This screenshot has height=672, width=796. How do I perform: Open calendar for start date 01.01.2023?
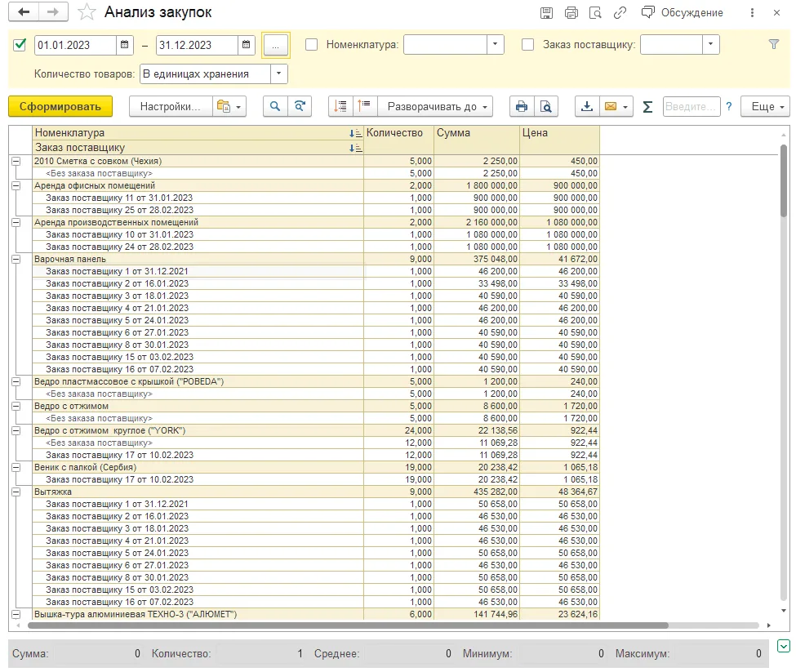124,45
